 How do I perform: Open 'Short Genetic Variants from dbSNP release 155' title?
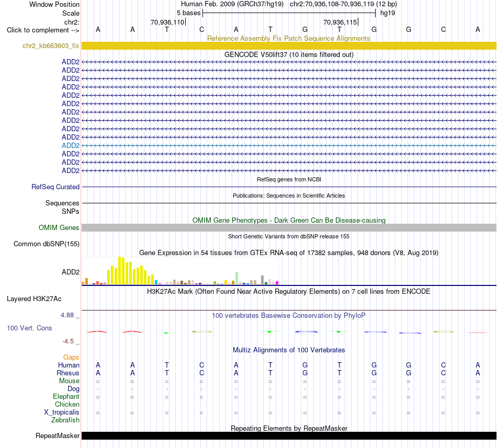289,236
